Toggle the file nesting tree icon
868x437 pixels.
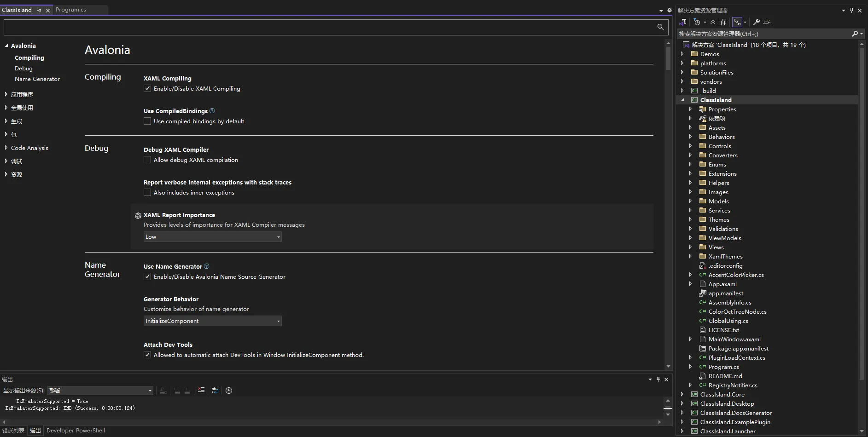pos(737,22)
